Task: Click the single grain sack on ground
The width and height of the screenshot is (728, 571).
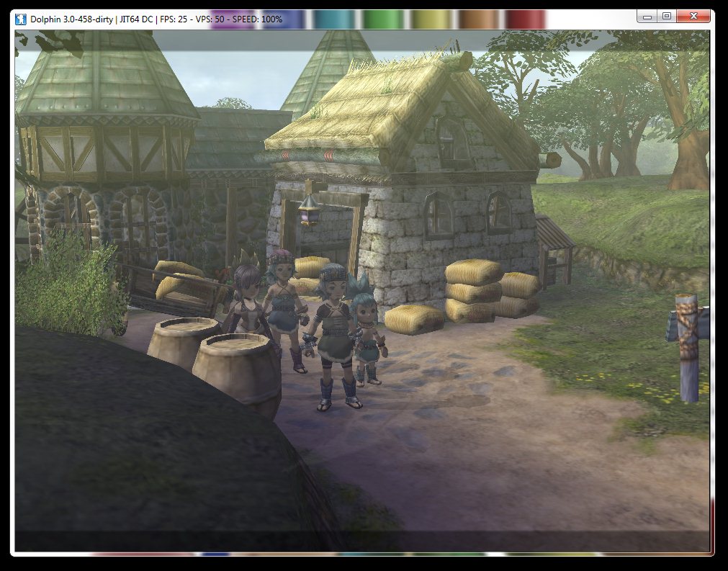Action: pos(414,319)
